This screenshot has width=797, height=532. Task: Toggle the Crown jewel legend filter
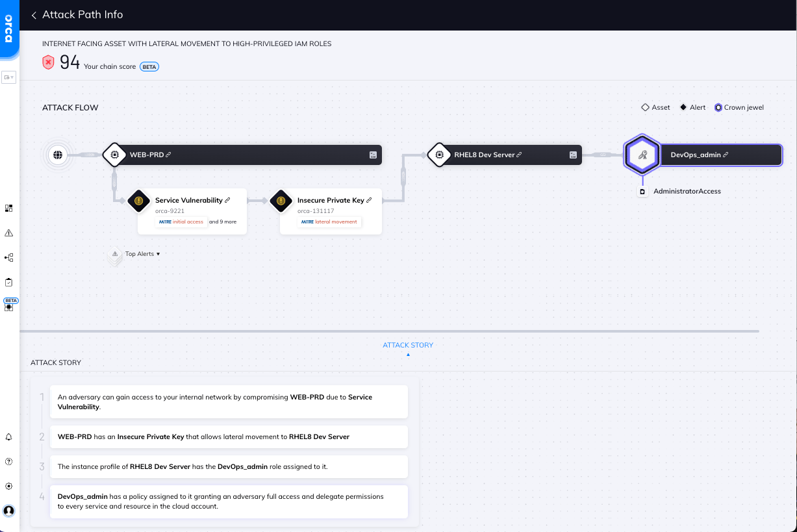click(739, 107)
